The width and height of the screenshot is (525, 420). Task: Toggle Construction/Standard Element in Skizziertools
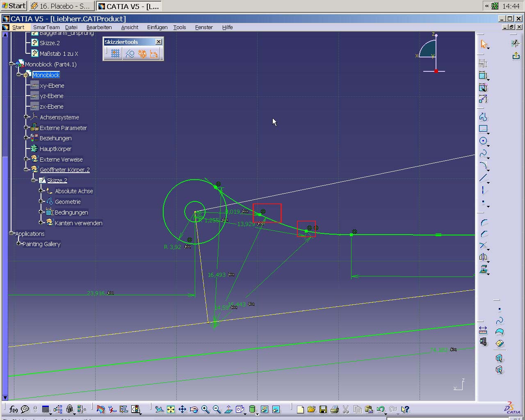pyautogui.click(x=130, y=53)
